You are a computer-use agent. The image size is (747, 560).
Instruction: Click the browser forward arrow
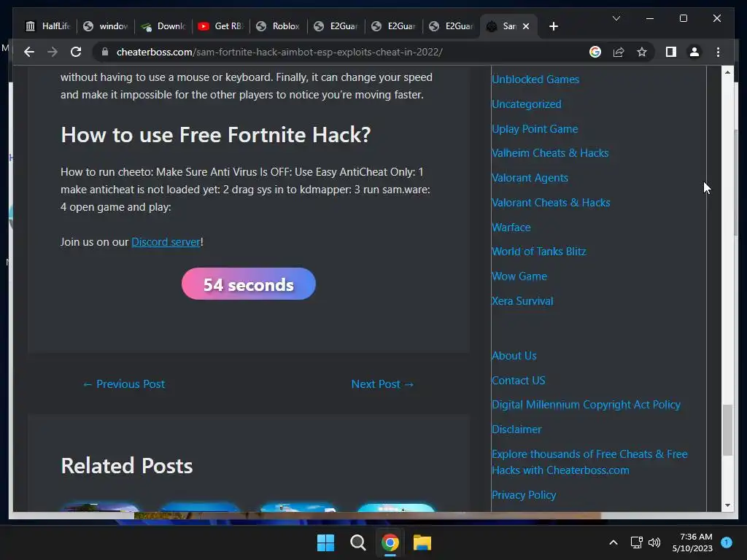pyautogui.click(x=53, y=52)
